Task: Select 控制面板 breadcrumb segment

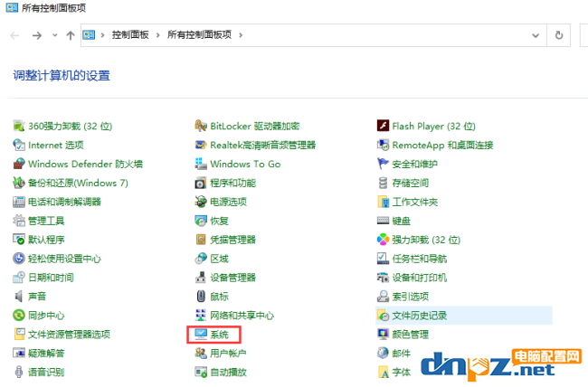Action: (x=130, y=35)
